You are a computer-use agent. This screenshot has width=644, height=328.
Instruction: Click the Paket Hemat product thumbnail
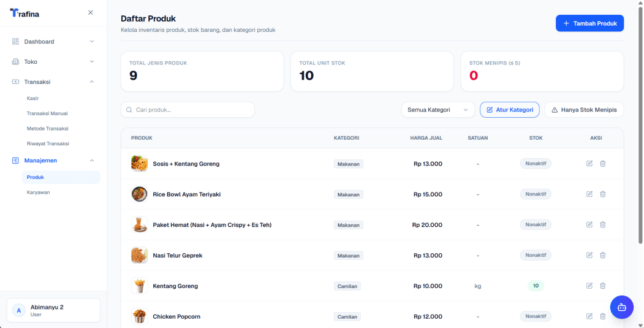[x=139, y=225]
